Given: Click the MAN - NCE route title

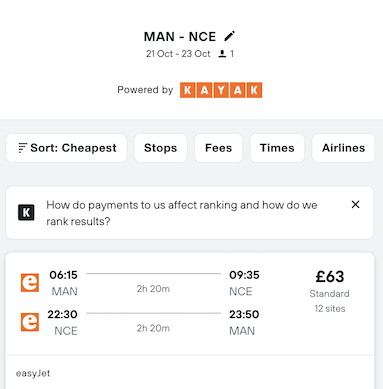Looking at the screenshot, I should [x=180, y=37].
